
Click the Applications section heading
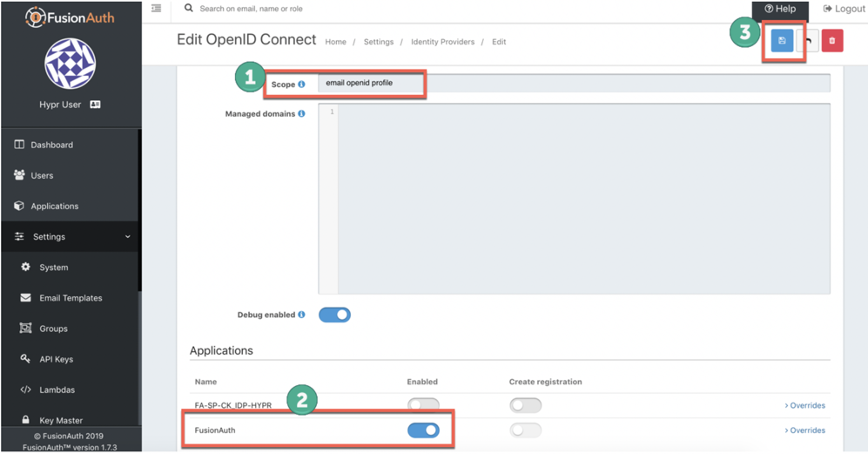click(221, 350)
